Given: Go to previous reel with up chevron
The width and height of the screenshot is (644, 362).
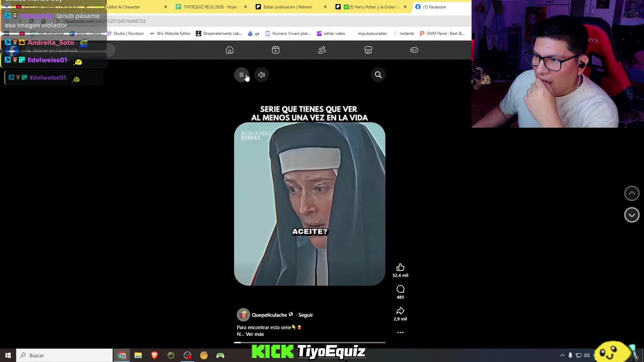Looking at the screenshot, I should (632, 193).
